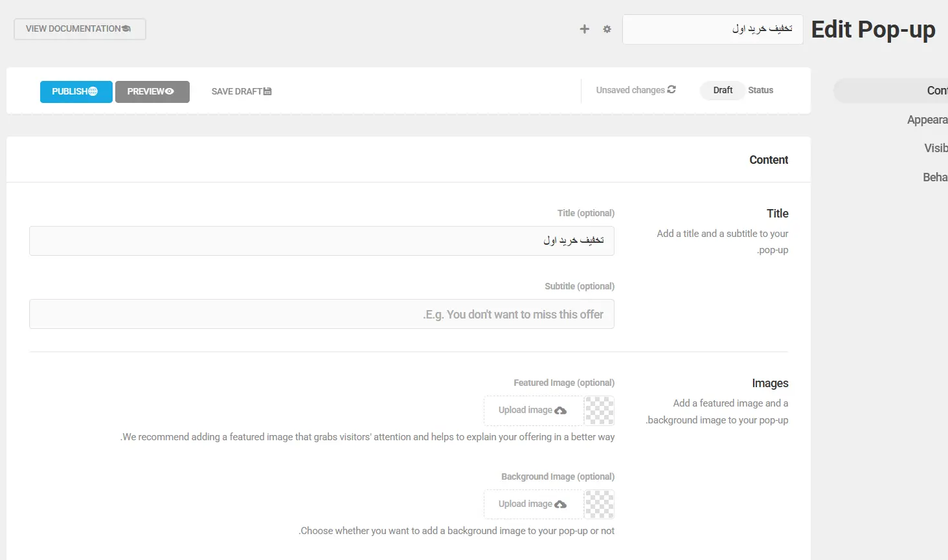
Task: Click the Content section heading
Action: [769, 160]
